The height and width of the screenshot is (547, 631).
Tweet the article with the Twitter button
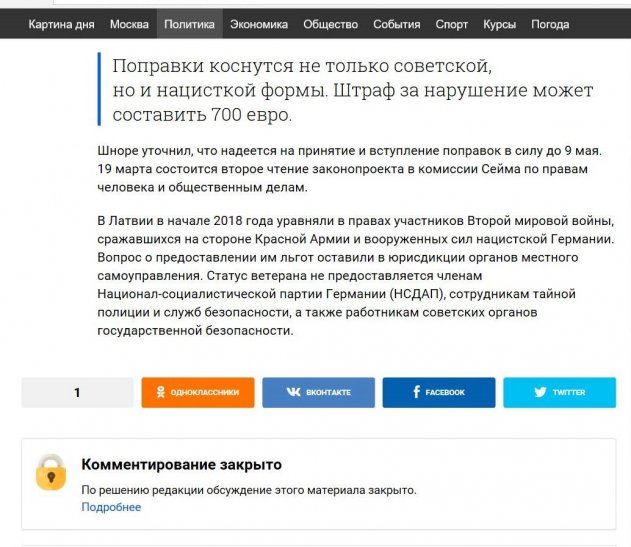pos(559,393)
